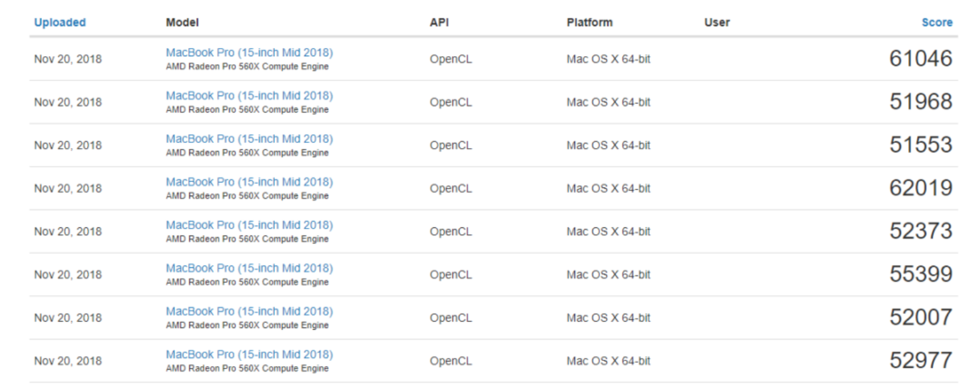Open the MacBook Pro link scoring 51968
This screenshot has height=386, width=980.
249,96
